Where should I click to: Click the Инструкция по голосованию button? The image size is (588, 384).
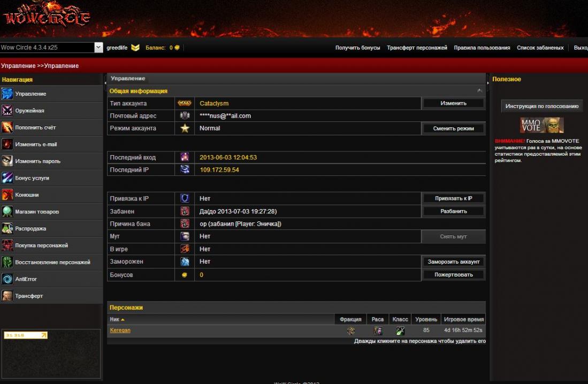click(x=542, y=106)
